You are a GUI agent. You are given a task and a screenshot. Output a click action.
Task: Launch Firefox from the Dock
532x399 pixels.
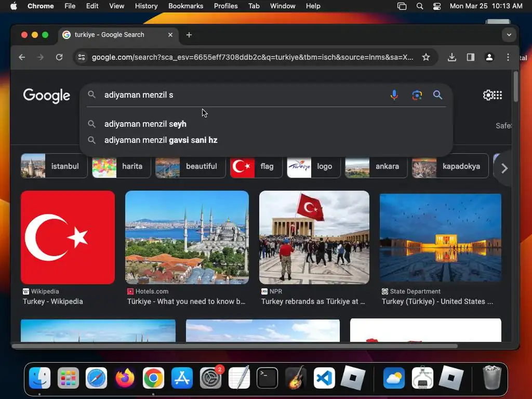[x=125, y=378]
